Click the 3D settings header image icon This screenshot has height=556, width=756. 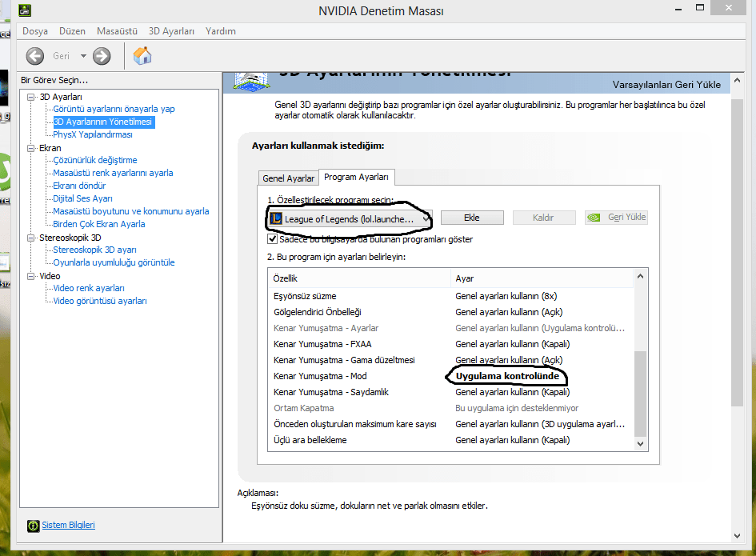[x=250, y=81]
